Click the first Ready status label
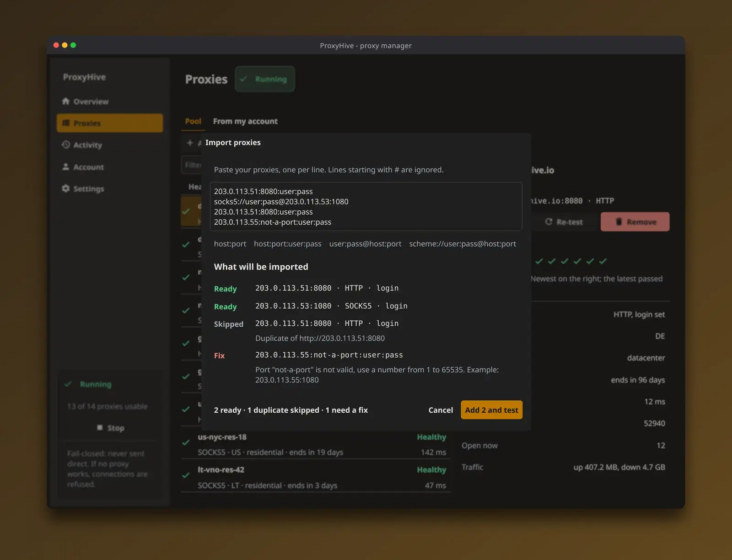The width and height of the screenshot is (732, 560). point(225,289)
